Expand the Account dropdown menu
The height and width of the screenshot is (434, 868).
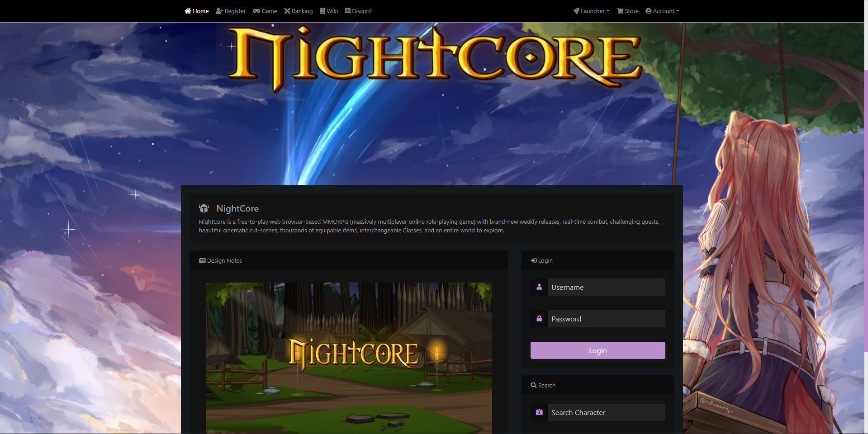click(x=662, y=11)
